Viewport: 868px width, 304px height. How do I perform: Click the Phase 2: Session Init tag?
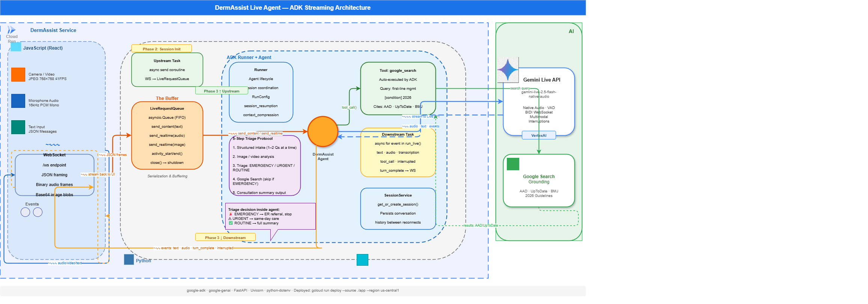(161, 49)
